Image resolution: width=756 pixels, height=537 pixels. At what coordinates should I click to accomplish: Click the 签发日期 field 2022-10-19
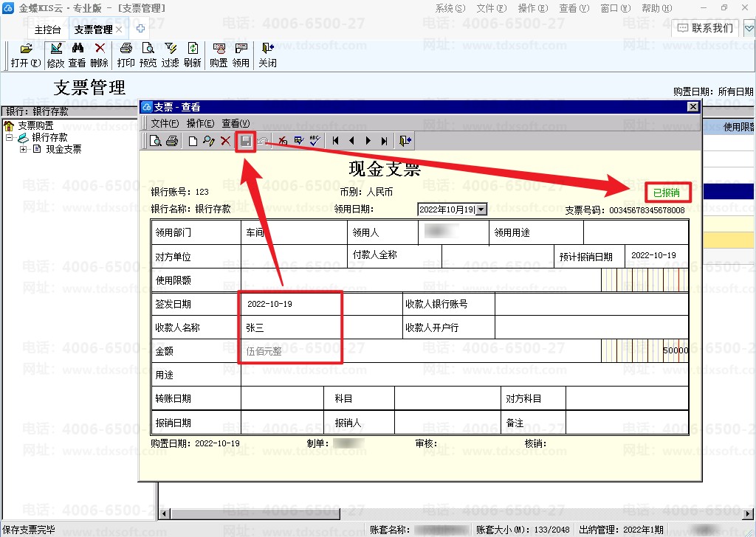coord(322,304)
